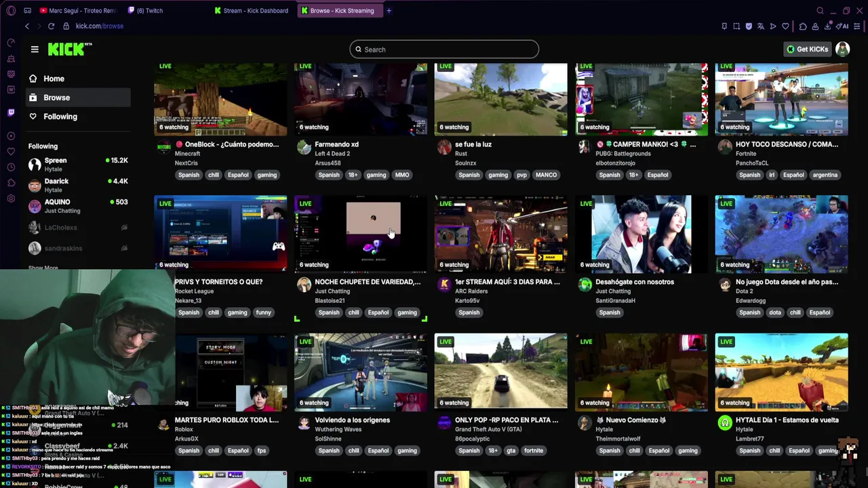Bookmark the page with the heart icon
This screenshot has width=868, height=488.
pyautogui.click(x=785, y=26)
